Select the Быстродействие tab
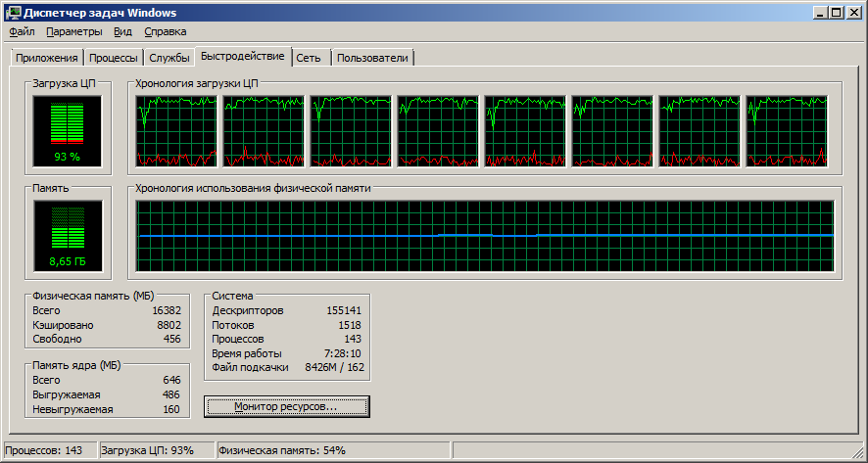The height and width of the screenshot is (463, 868). 243,57
